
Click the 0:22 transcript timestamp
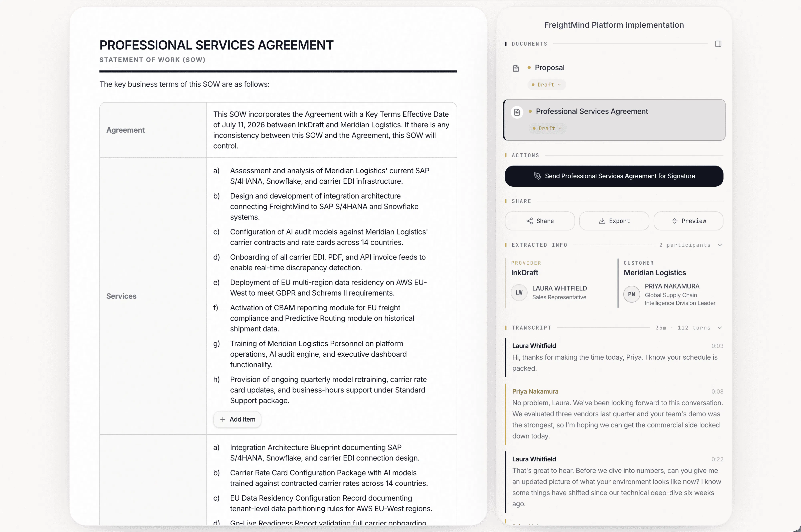[717, 459]
